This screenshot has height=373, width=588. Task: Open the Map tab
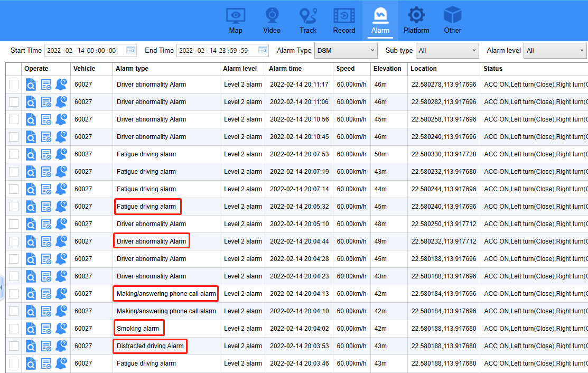(236, 21)
